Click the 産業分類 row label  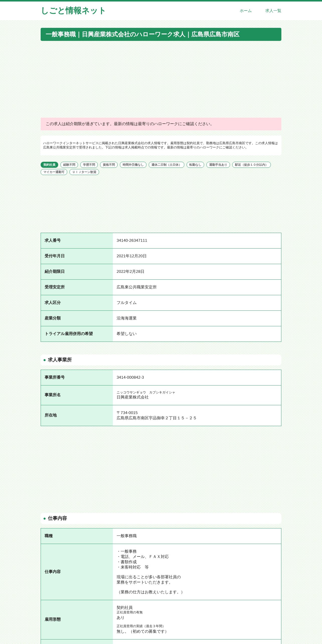[53, 318]
